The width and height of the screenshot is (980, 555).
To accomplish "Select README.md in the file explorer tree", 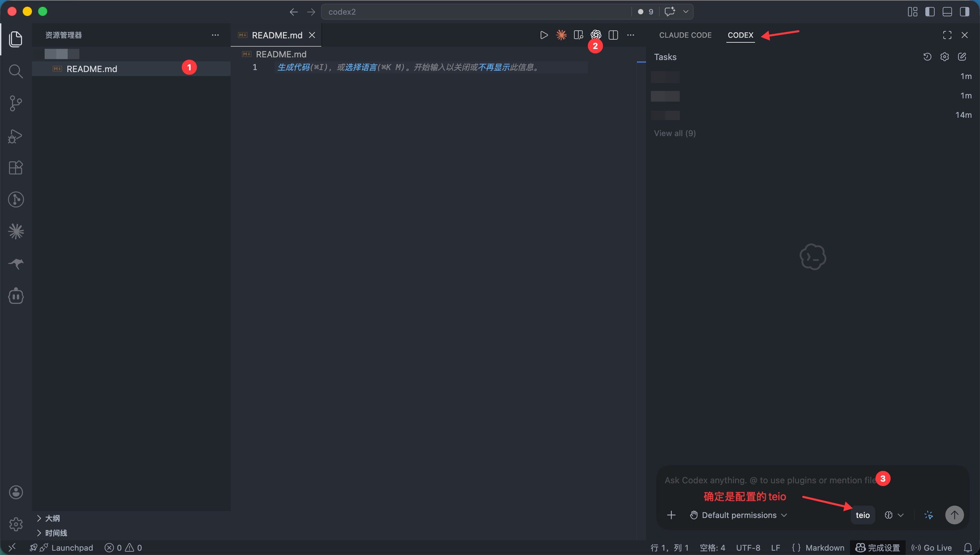I will coord(131,69).
